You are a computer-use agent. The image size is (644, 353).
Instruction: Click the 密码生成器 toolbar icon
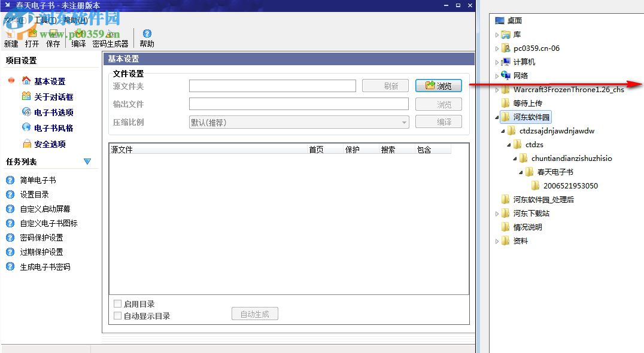110,34
